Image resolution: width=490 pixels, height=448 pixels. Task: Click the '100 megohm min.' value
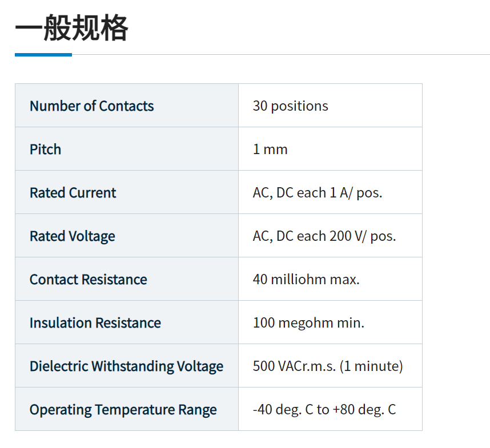tap(308, 323)
